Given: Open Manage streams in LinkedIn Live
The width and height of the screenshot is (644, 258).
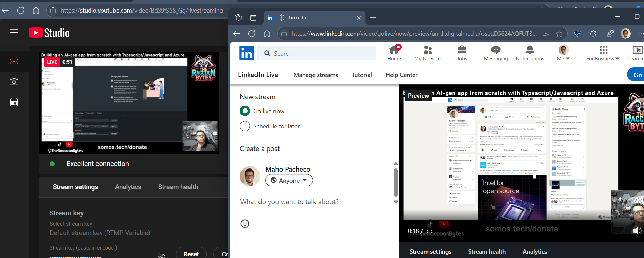Looking at the screenshot, I should point(316,75).
